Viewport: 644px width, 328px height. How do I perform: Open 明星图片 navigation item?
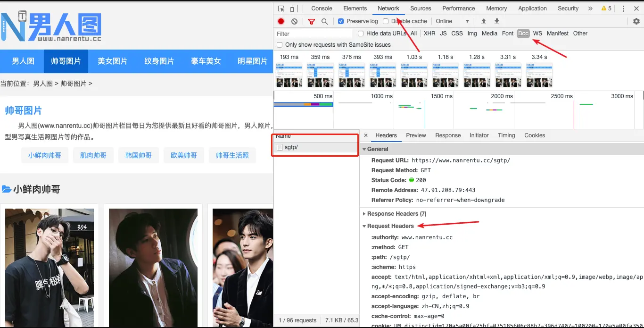252,61
